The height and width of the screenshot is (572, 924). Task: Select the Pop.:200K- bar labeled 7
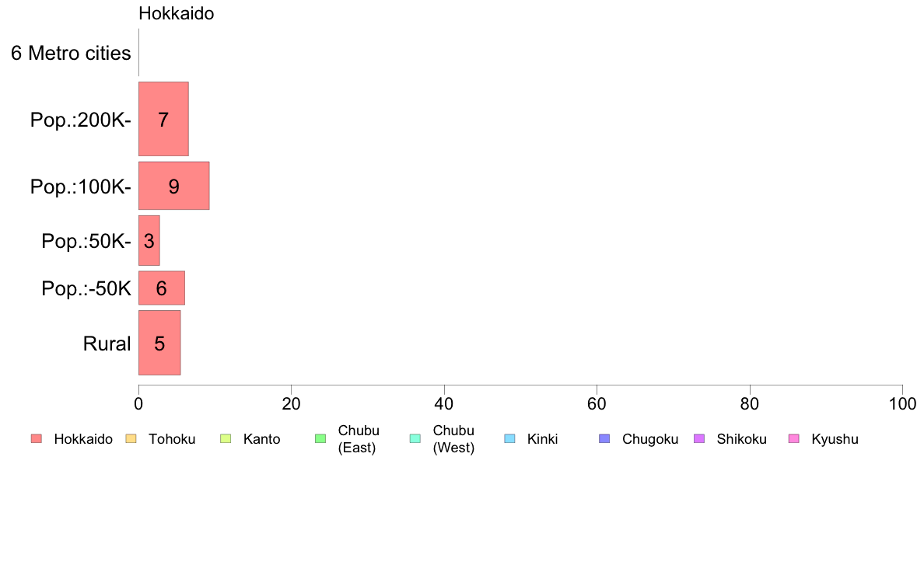click(x=163, y=119)
